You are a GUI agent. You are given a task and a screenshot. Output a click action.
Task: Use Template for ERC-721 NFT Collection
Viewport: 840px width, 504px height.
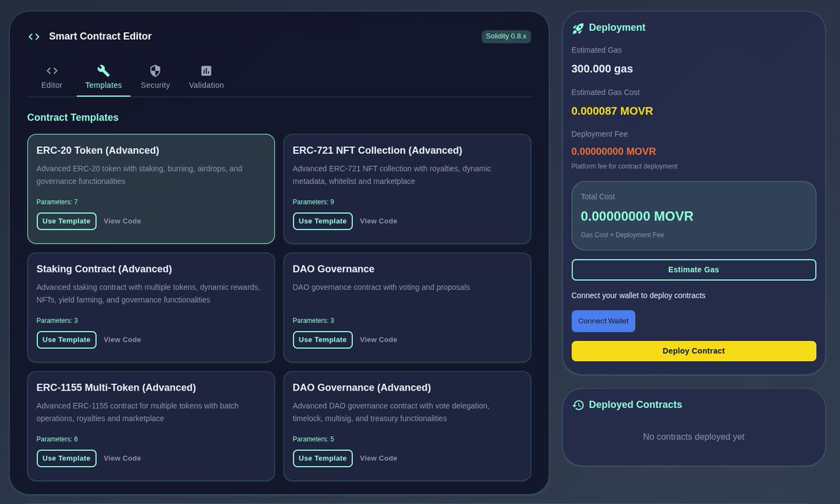(323, 221)
